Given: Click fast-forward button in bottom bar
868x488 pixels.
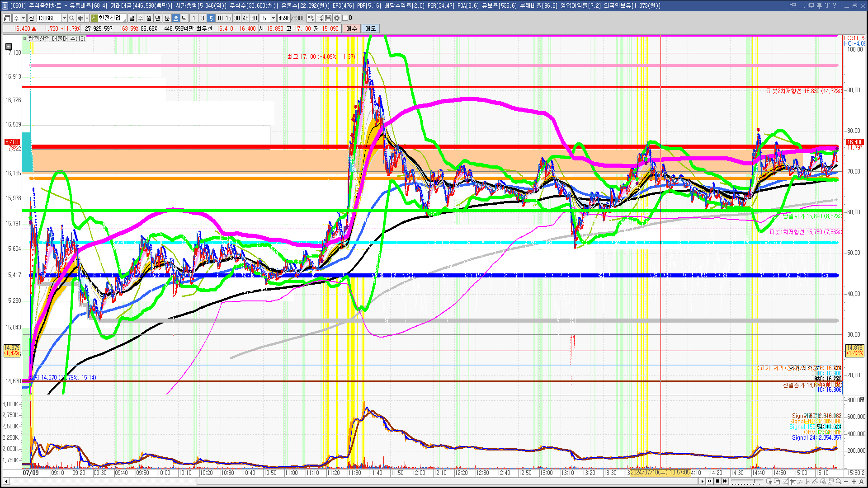Looking at the screenshot, I should point(725,481).
